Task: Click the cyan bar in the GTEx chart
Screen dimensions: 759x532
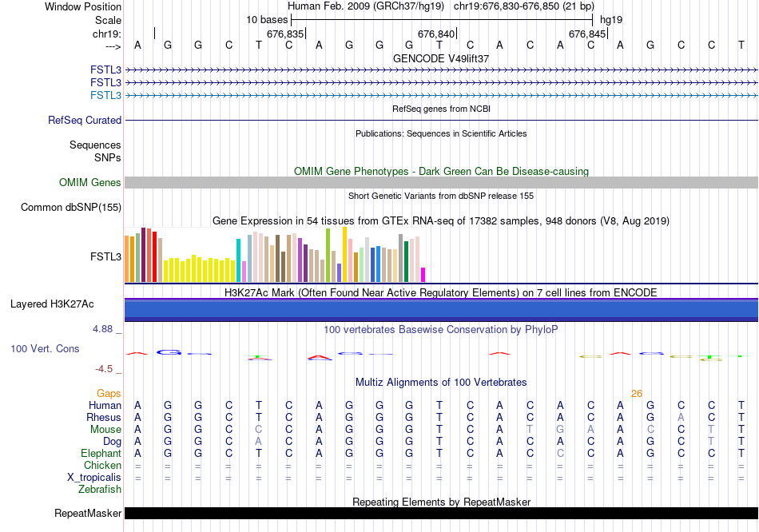Action: click(x=238, y=260)
